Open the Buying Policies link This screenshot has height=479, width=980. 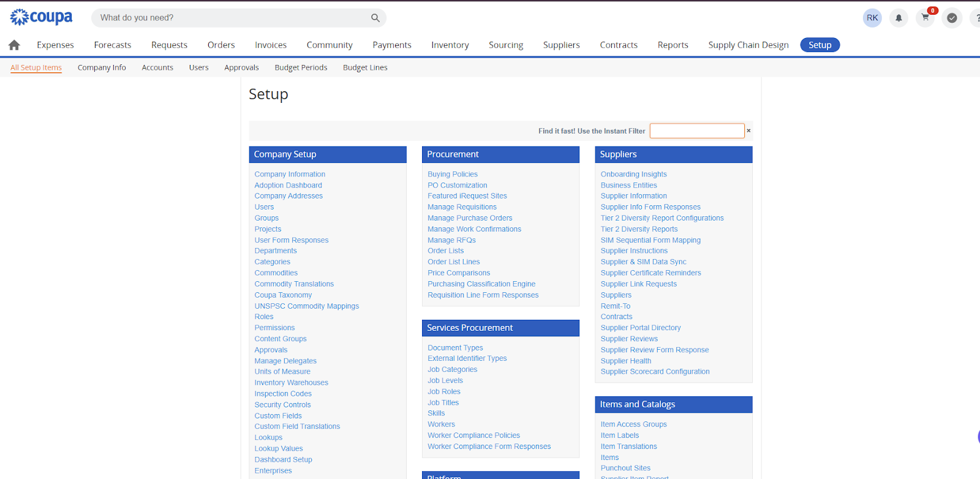(453, 175)
